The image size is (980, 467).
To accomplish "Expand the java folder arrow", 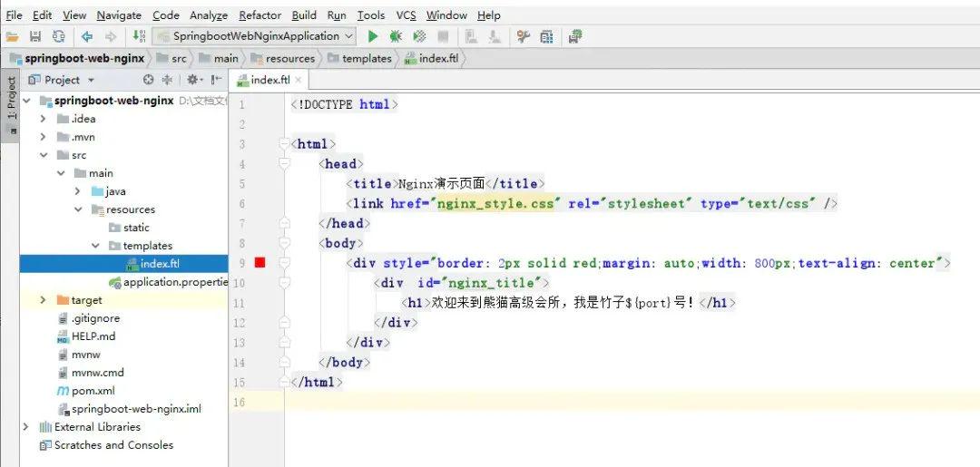I will point(78,191).
